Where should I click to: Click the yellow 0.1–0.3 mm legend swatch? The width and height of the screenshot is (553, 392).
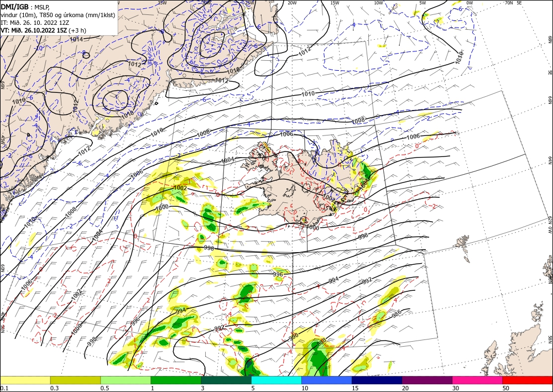coord(25,380)
